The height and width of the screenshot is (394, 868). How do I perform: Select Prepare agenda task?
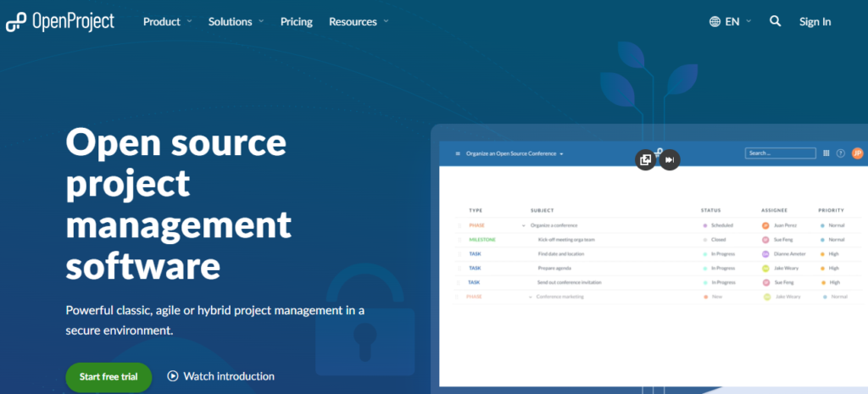554,269
